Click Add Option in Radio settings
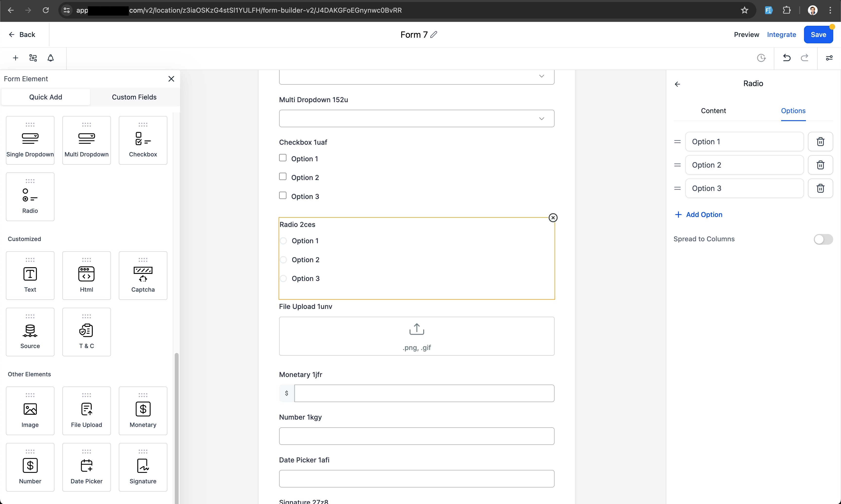841x504 pixels. click(698, 215)
